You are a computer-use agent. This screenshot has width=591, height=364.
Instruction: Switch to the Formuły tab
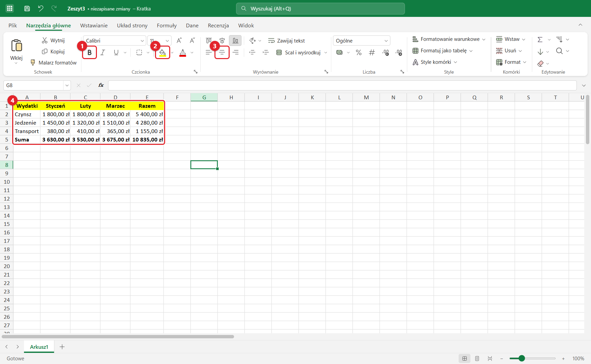(167, 25)
